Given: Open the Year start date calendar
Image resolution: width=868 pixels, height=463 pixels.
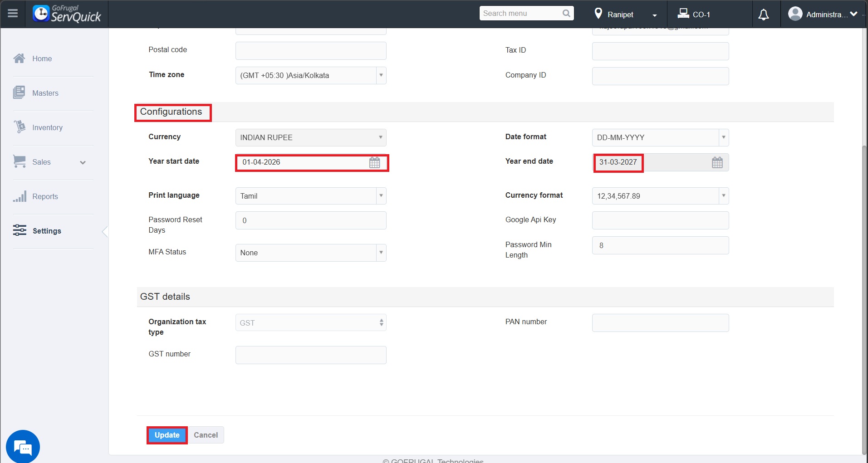Looking at the screenshot, I should (x=374, y=163).
